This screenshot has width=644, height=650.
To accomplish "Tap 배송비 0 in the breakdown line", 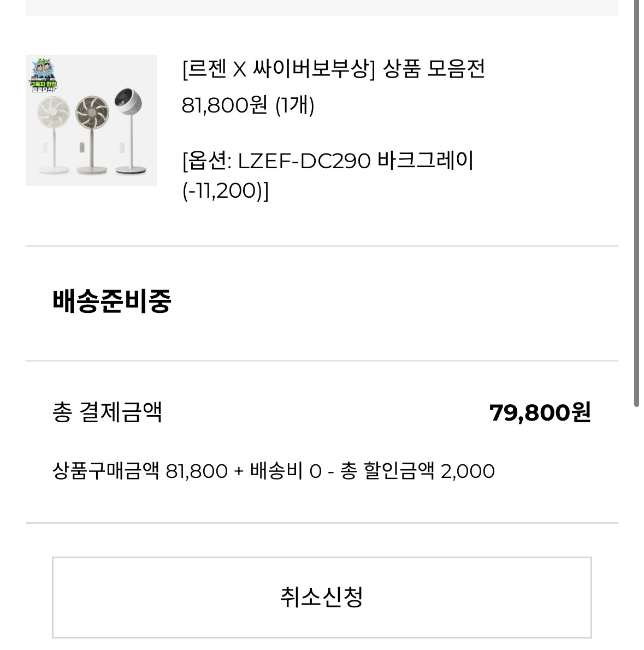I will point(286,471).
